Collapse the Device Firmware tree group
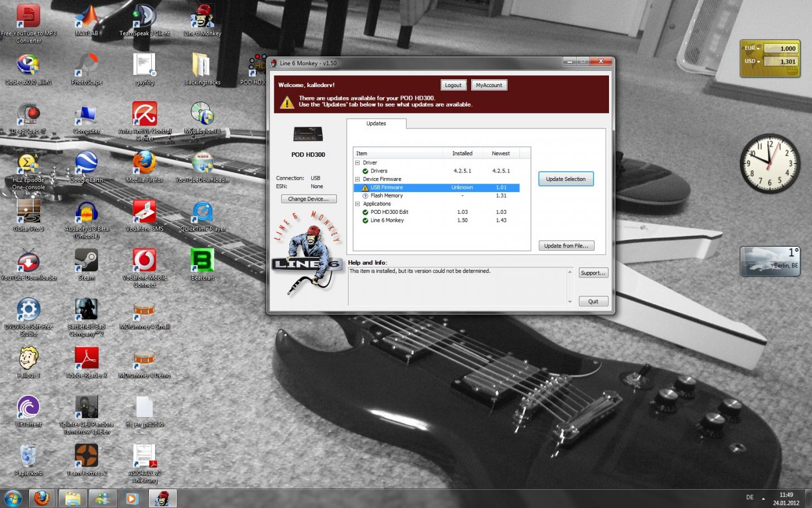 (357, 179)
